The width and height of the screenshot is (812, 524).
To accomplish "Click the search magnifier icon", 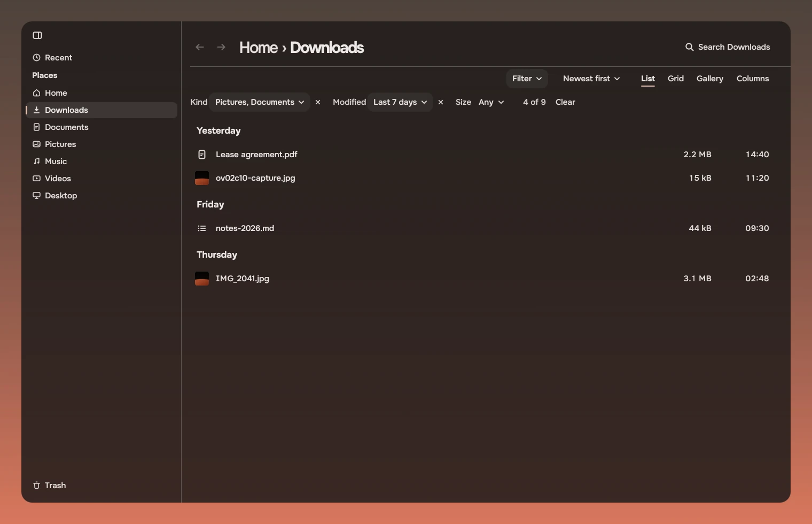I will pyautogui.click(x=689, y=47).
